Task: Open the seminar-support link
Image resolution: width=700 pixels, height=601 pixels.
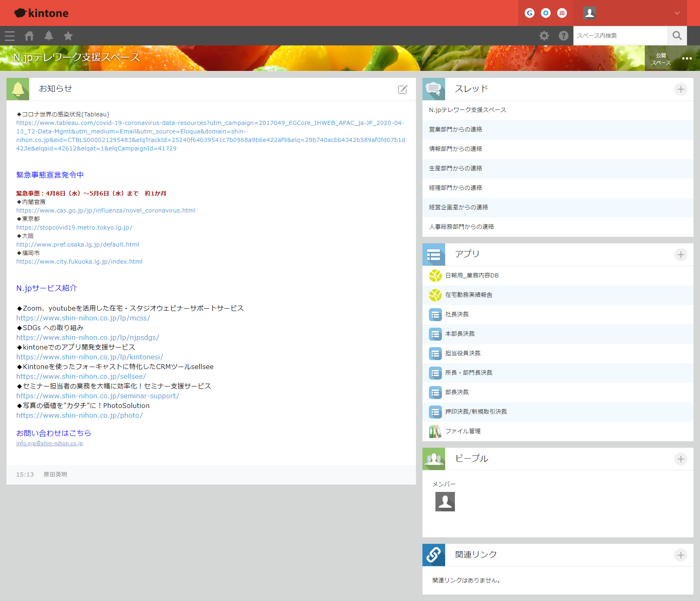Action: (98, 396)
